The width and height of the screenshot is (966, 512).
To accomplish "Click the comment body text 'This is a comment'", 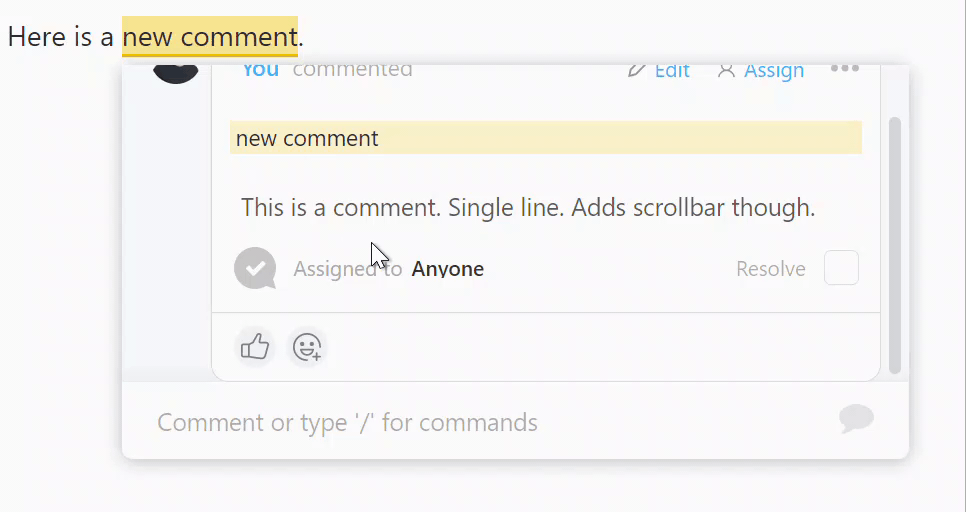I will coord(341,208).
